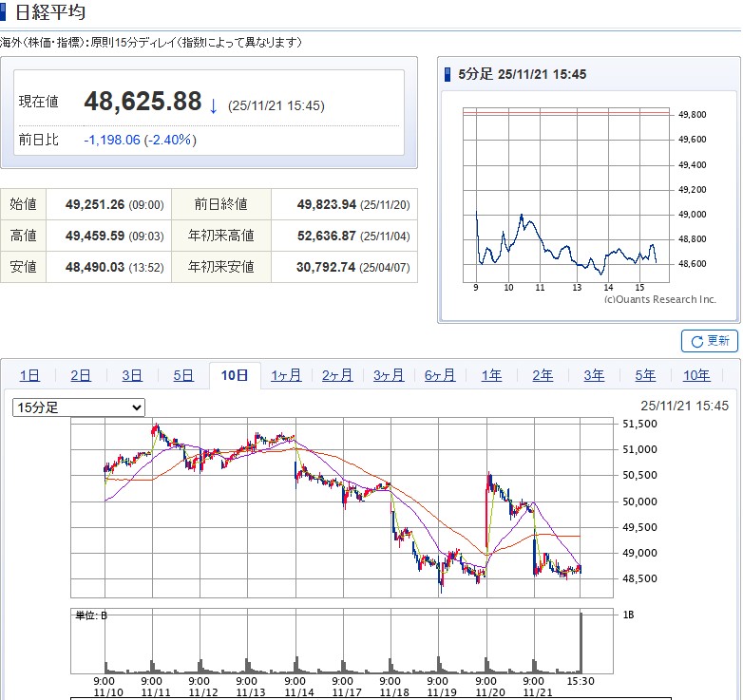Show the 6ヶ月 chart range
The width and height of the screenshot is (743, 700).
click(440, 375)
